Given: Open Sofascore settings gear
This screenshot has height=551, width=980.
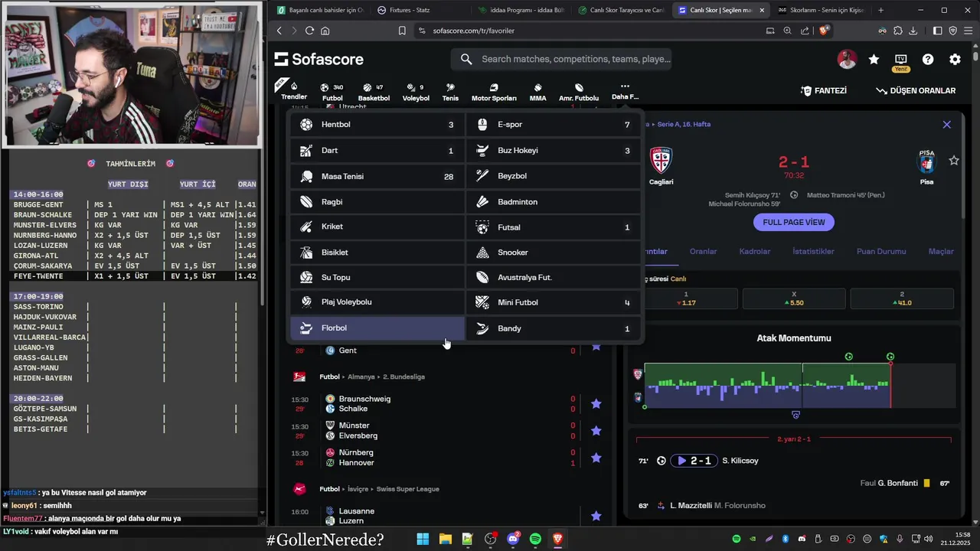Looking at the screenshot, I should [x=955, y=60].
